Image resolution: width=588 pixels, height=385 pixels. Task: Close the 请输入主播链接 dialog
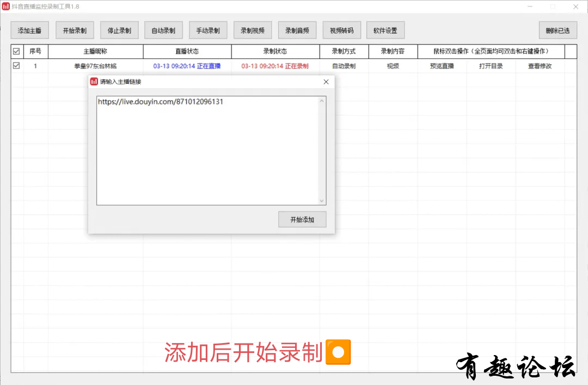click(326, 82)
